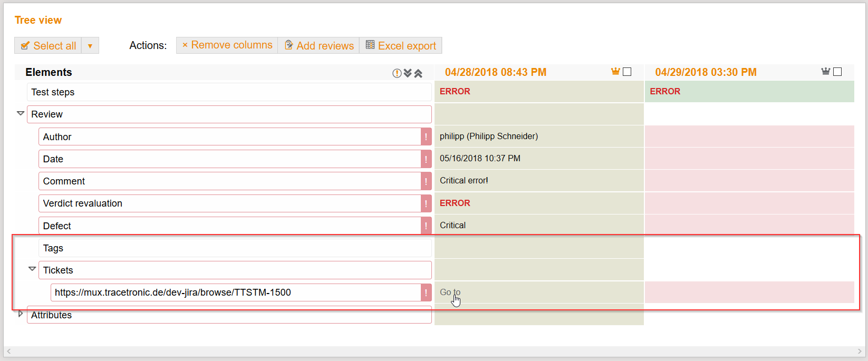Expand the Attributes tree node
868x361 pixels.
21,314
